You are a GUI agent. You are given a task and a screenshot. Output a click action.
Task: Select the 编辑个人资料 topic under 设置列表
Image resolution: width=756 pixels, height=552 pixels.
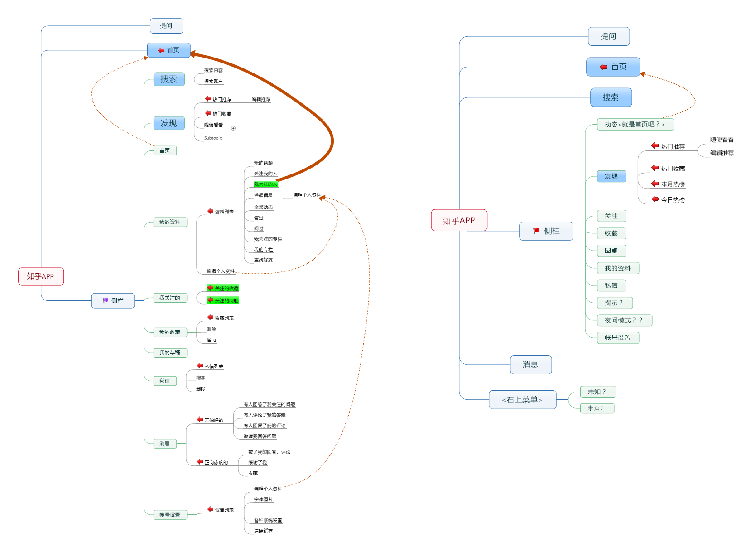tap(268, 489)
